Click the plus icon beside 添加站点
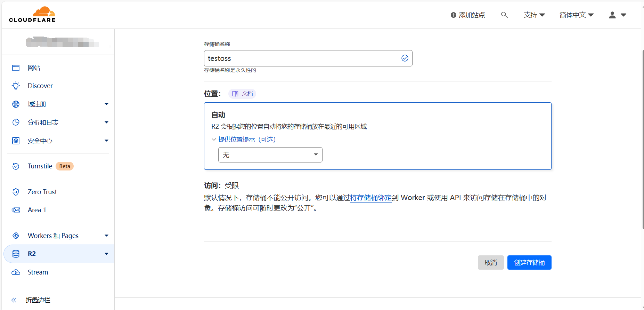 click(453, 15)
